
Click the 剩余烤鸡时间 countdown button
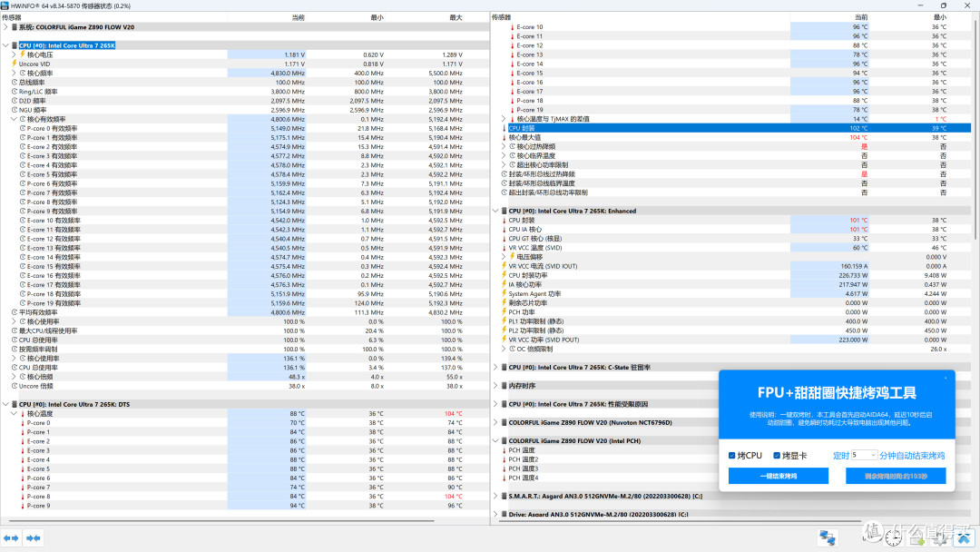pyautogui.click(x=896, y=476)
